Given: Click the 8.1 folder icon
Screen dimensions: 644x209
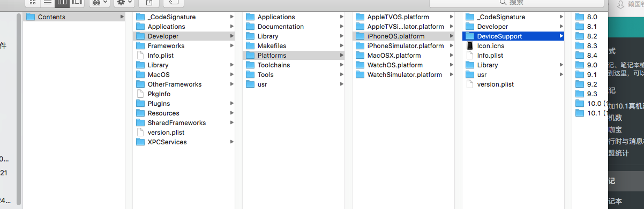Looking at the screenshot, I should 580,27.
